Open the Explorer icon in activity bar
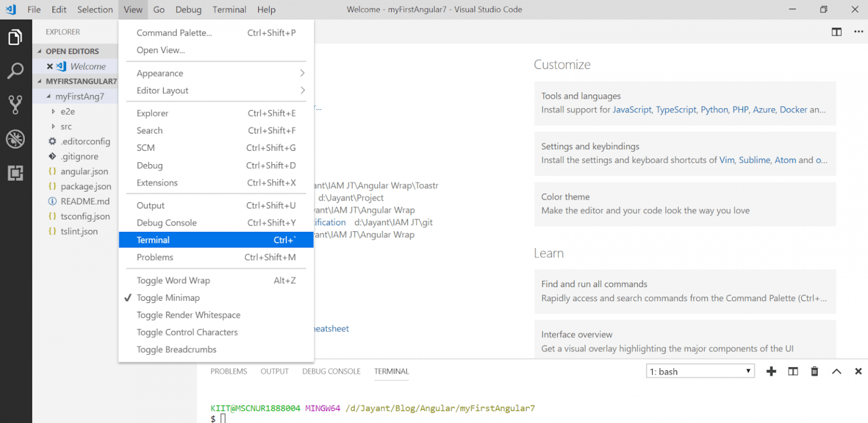The width and height of the screenshot is (868, 423). pos(15,37)
